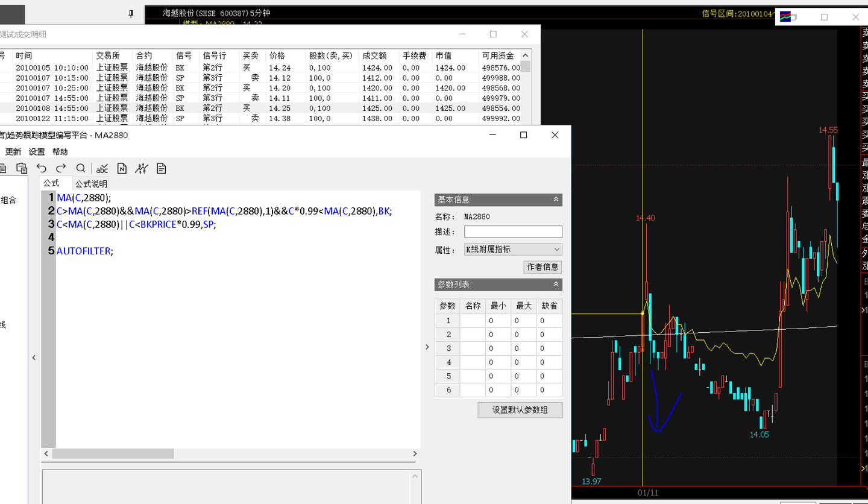
Task: Click the 14.55 high price label on chart
Action: pos(828,130)
